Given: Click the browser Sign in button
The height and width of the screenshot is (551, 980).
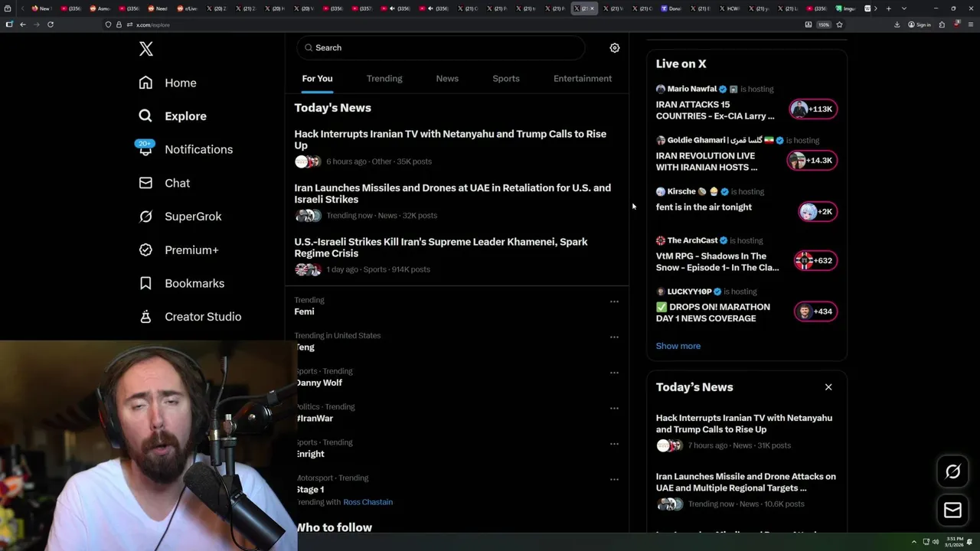Looking at the screenshot, I should pos(919,24).
